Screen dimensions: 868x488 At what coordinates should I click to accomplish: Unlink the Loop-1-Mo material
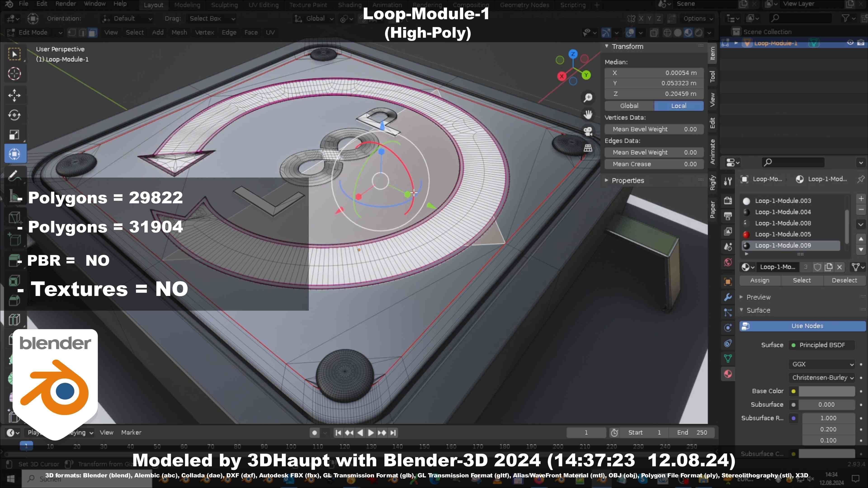click(x=839, y=267)
